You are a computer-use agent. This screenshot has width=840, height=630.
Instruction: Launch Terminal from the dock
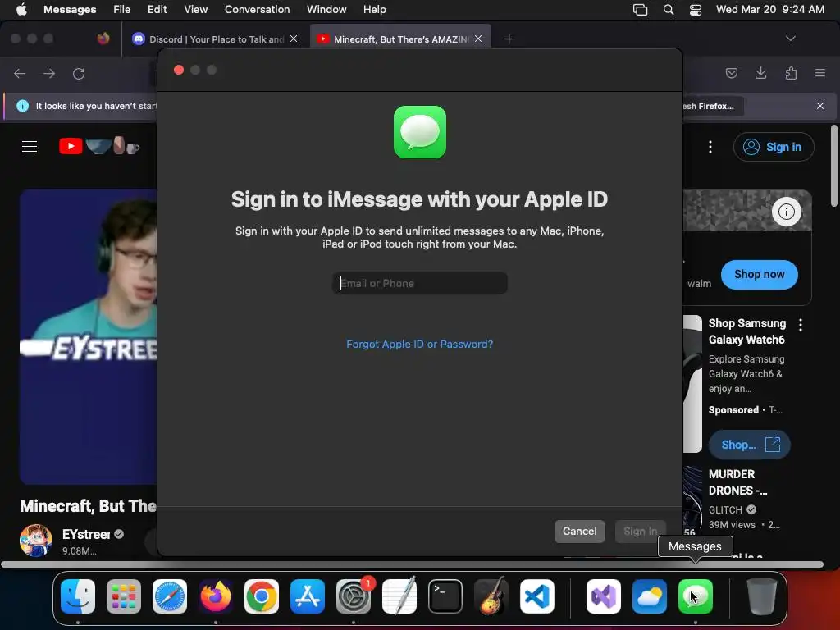coord(445,596)
